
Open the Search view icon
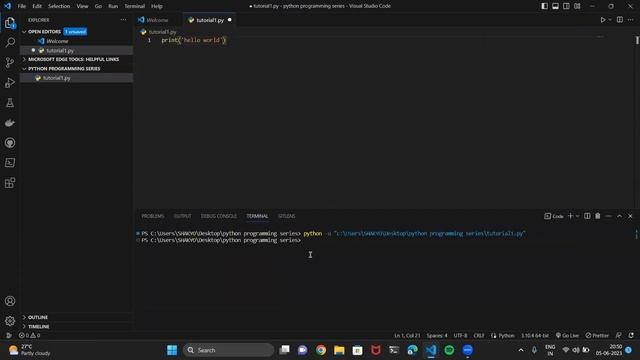(x=10, y=42)
